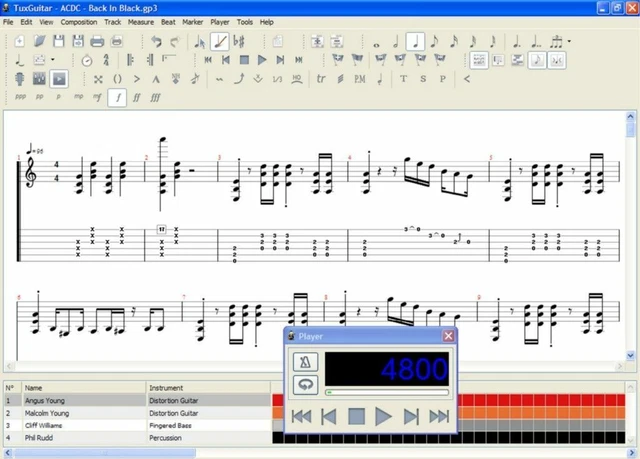This screenshot has height=459, width=640.
Task: Toggle loop mode in Player window
Action: pos(303,384)
